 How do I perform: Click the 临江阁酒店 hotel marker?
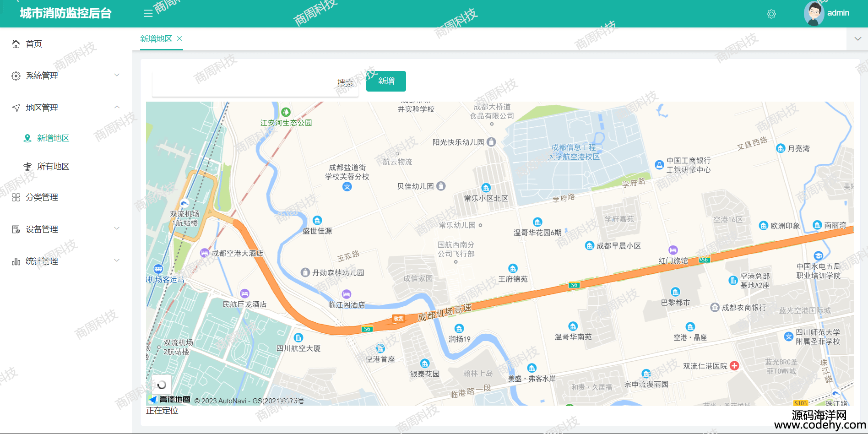[347, 294]
